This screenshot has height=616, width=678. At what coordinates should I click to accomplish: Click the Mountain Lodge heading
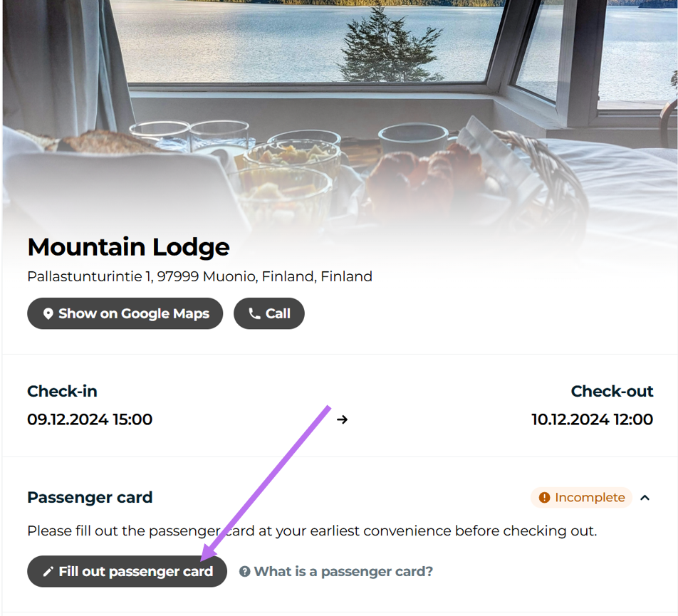click(129, 247)
